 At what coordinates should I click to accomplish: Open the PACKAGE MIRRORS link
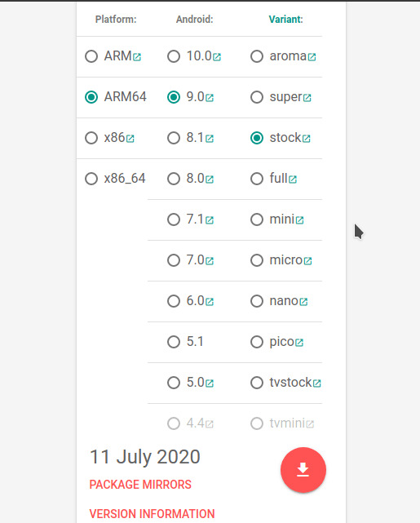140,485
